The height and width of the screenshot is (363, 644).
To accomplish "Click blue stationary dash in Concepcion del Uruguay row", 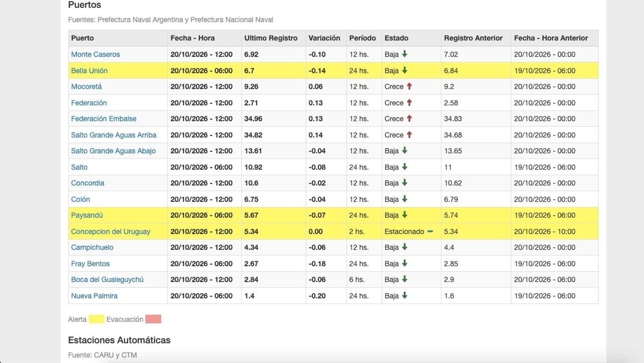I will [430, 231].
